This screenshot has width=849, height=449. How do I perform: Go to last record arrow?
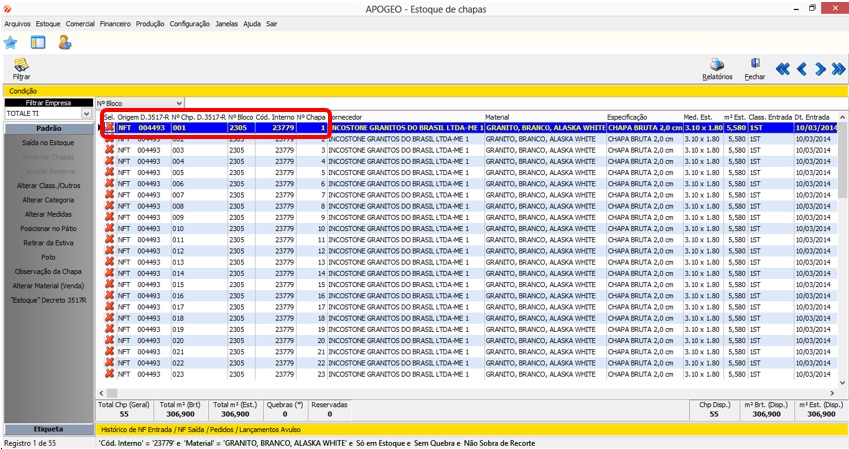838,69
